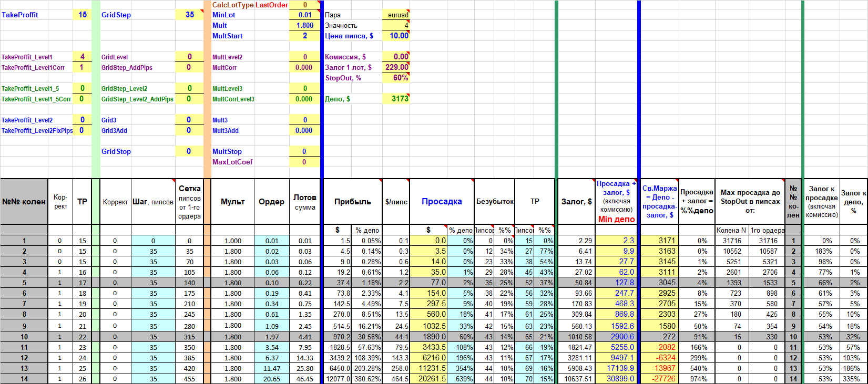Screen dimensions: 868x384
Task: Select the Залог к депо, % header
Action: point(853,201)
